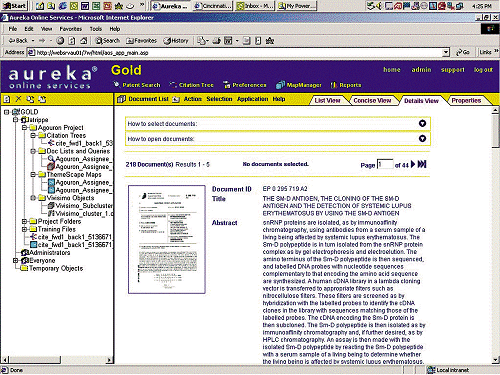Switch to Cincinnati taskbar window
This screenshot has width=500, height=375.
click(213, 6)
